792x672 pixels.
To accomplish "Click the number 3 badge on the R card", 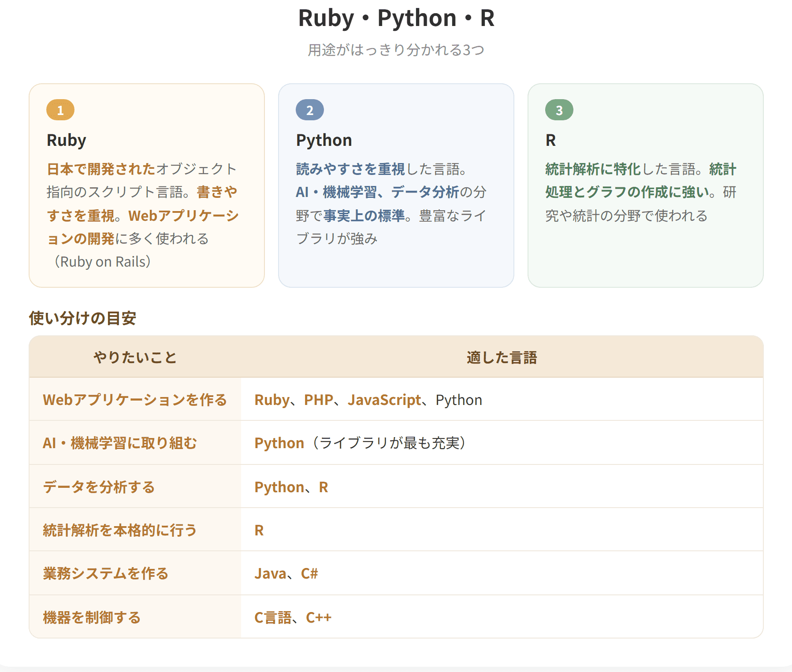I will pyautogui.click(x=559, y=110).
